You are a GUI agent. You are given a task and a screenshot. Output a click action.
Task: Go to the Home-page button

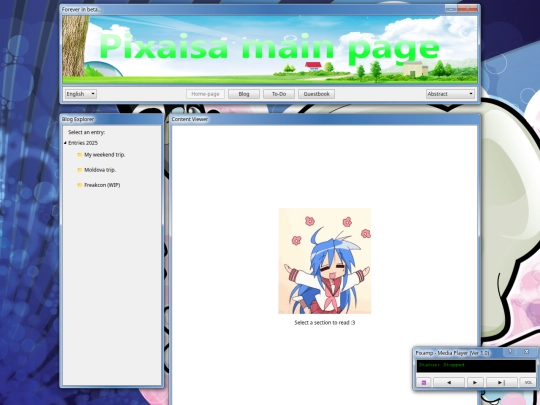[205, 94]
